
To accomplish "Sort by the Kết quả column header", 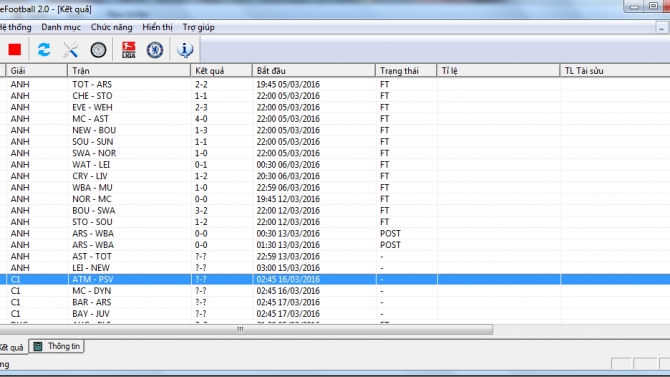I will 221,71.
